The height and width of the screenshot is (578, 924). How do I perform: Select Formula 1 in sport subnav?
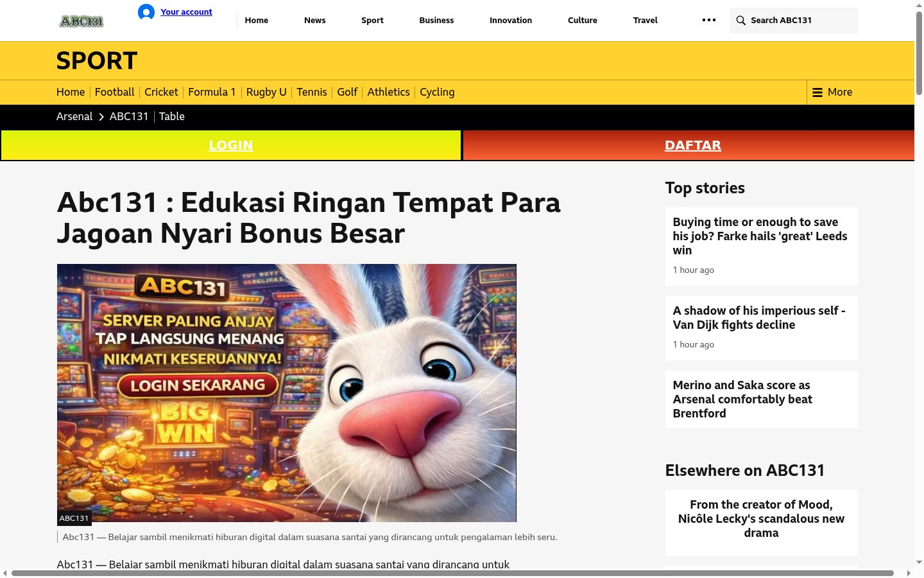(212, 92)
